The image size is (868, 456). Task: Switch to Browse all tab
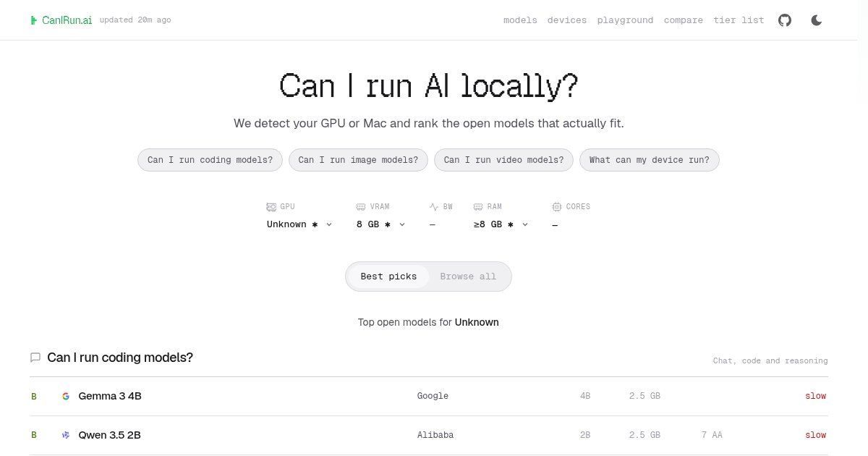pos(468,276)
